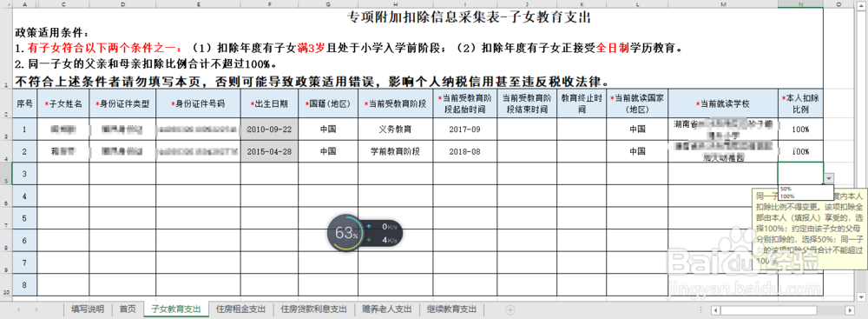The width and height of the screenshot is (868, 319).
Task: Click the line starting 不符合上述条件者请勿填写本页
Action: tap(312, 81)
